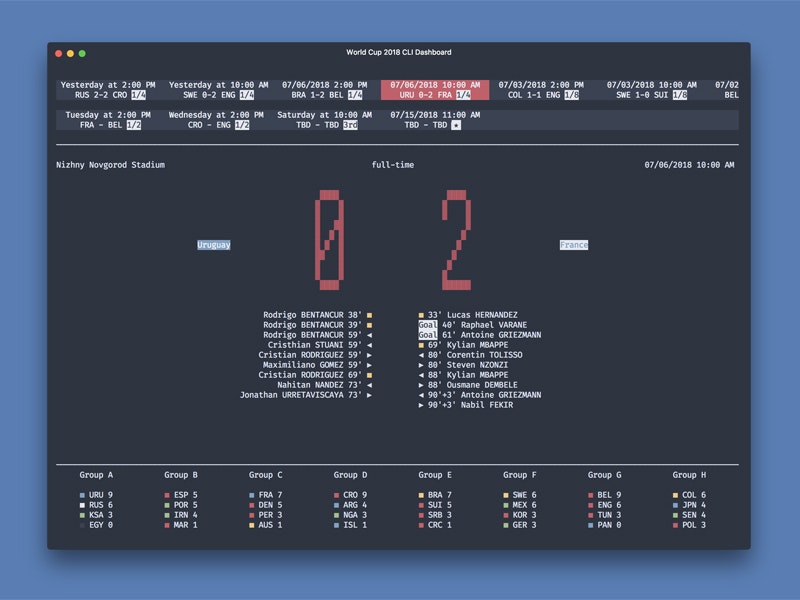
Task: Click the Goal badge beside Antoine GRIEZMANN 61'
Action: tap(427, 332)
